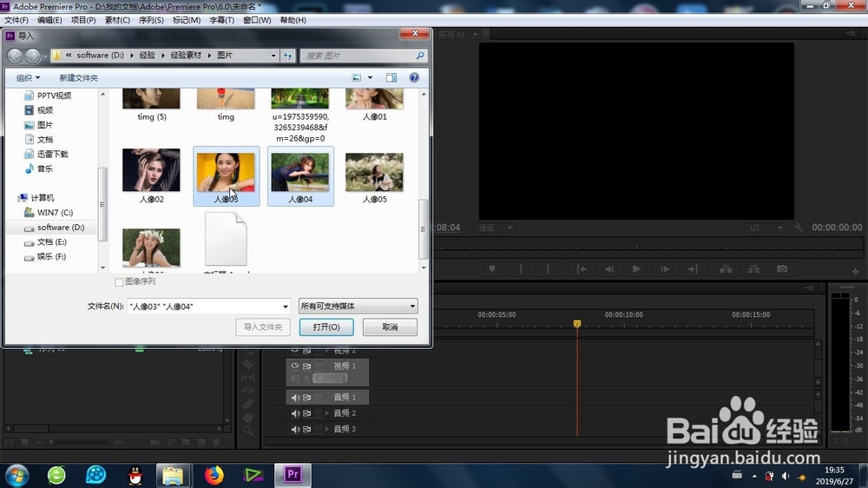This screenshot has height=488, width=868.
Task: Export a frame with the camera icon
Action: (782, 269)
